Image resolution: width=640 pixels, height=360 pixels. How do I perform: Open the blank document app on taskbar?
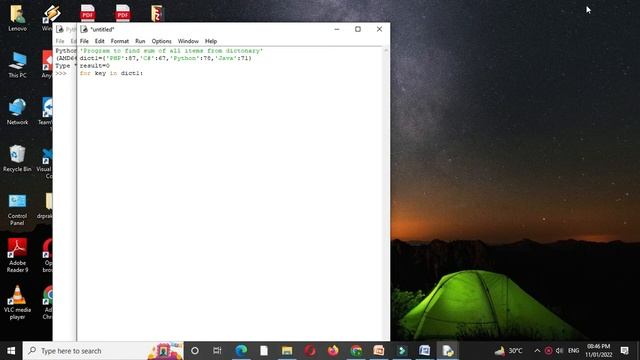(x=264, y=351)
